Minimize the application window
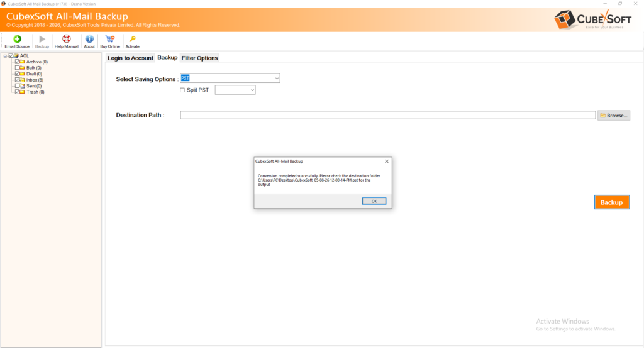 [x=604, y=4]
